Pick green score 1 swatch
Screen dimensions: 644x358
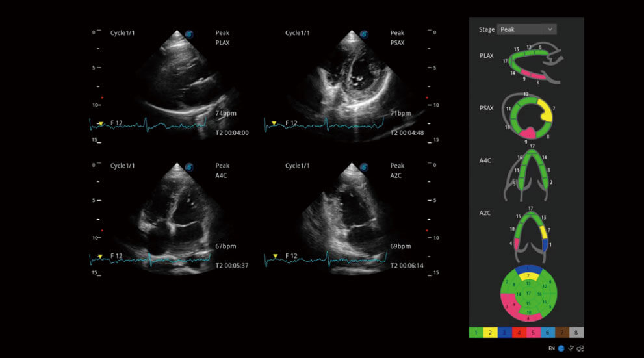[x=476, y=333]
